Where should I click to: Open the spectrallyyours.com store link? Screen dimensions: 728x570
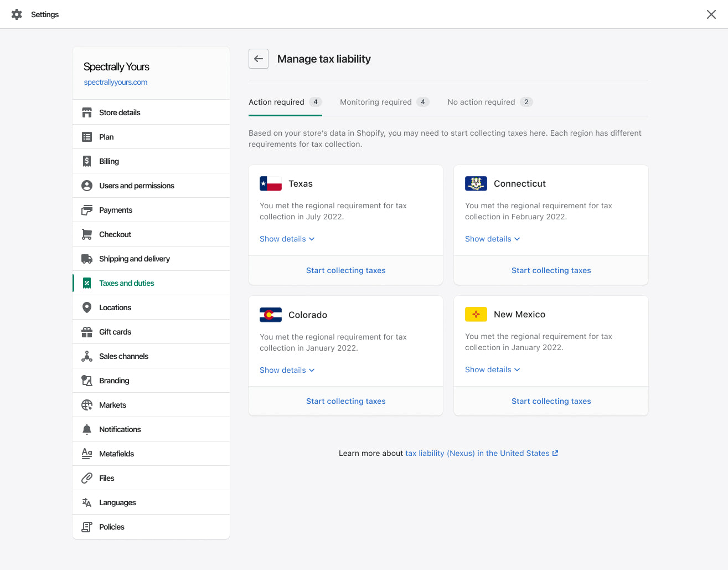(x=116, y=81)
